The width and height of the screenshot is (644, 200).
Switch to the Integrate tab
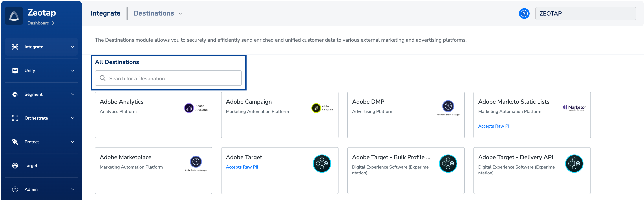(x=105, y=13)
